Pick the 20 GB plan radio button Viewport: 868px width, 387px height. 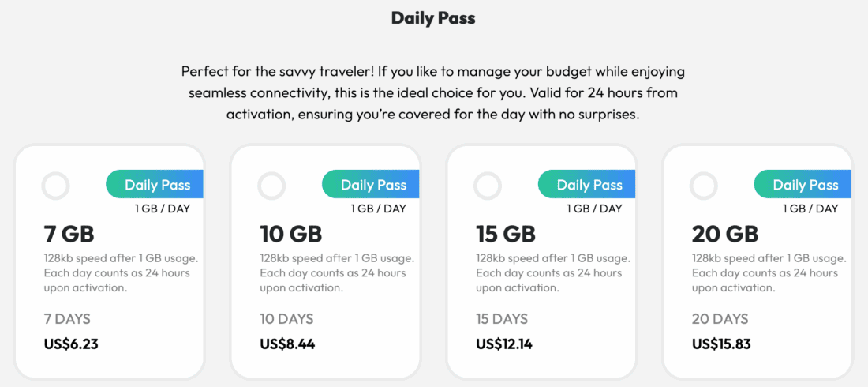coord(704,186)
